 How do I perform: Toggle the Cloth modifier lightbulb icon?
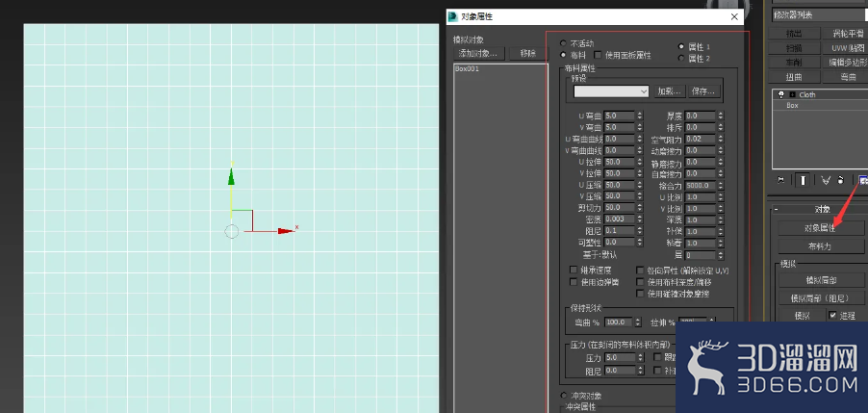pyautogui.click(x=781, y=94)
